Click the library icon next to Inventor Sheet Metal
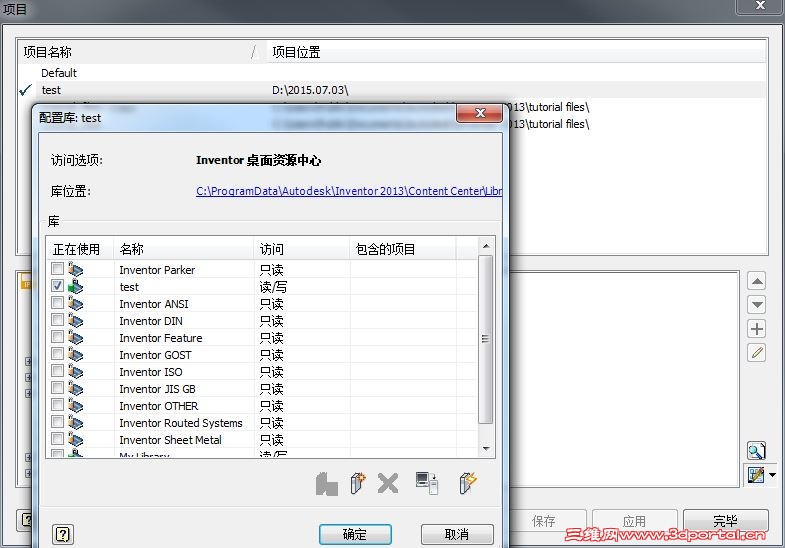785x548 pixels. click(76, 440)
